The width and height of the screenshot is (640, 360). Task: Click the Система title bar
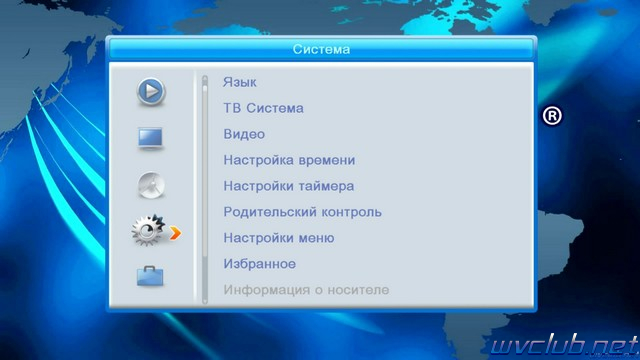321,49
